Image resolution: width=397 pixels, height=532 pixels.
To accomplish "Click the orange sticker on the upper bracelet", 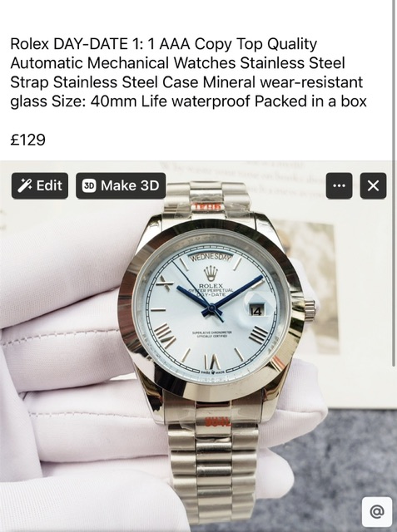I will pos(207,206).
